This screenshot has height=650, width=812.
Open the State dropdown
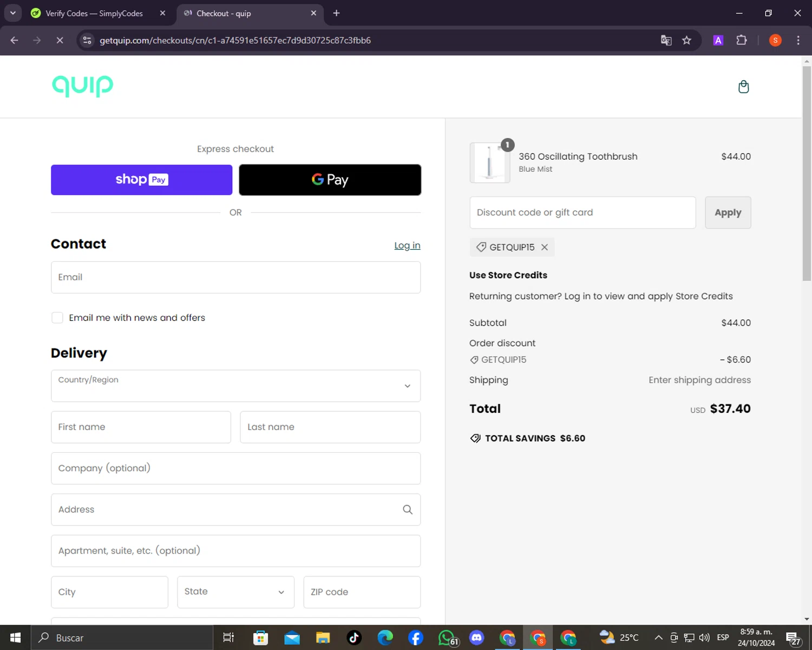(235, 592)
